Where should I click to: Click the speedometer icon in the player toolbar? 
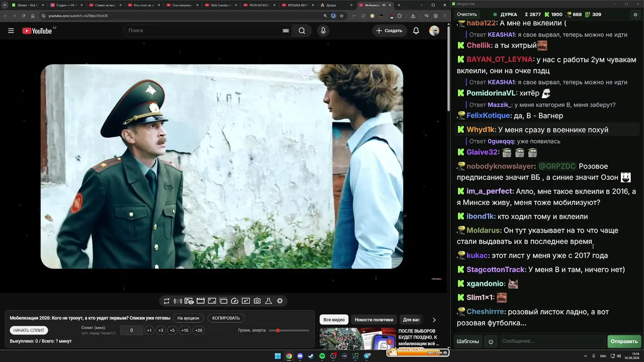tap(234, 301)
